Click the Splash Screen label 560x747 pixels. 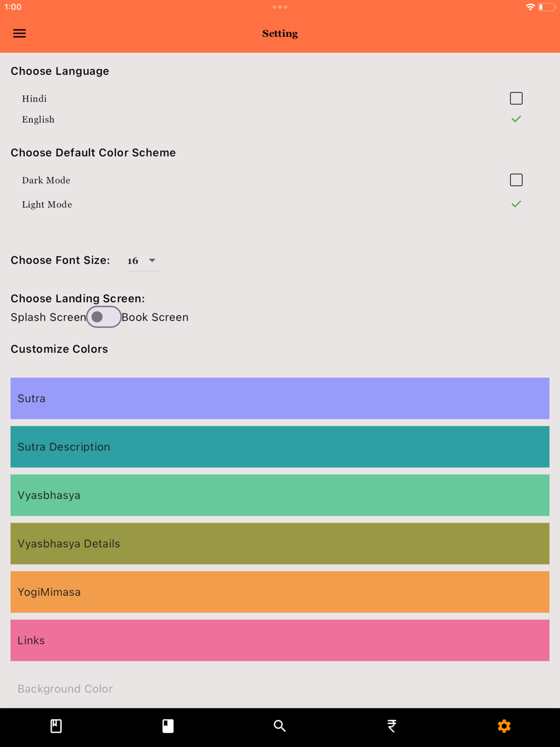point(48,317)
